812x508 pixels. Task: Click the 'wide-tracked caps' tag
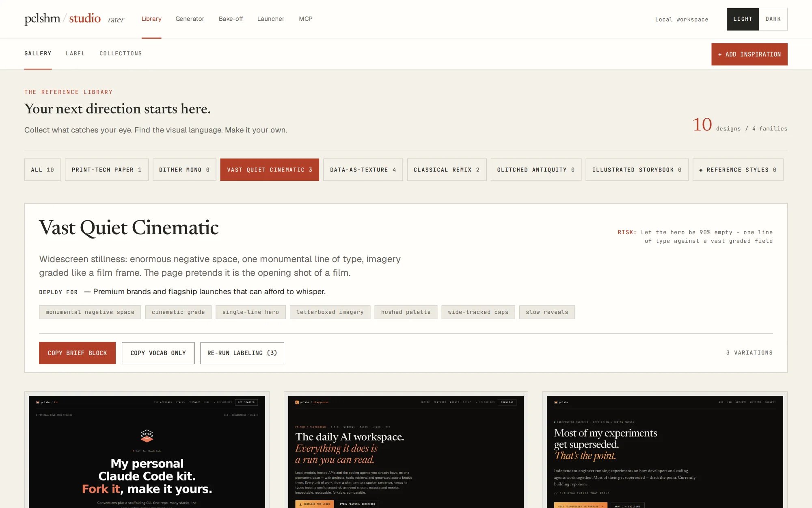(x=478, y=312)
